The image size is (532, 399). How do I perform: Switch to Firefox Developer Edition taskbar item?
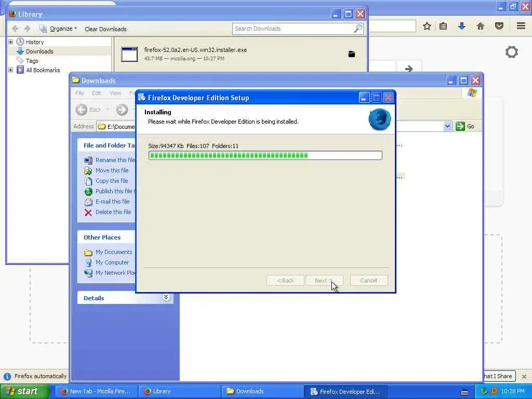tap(345, 392)
